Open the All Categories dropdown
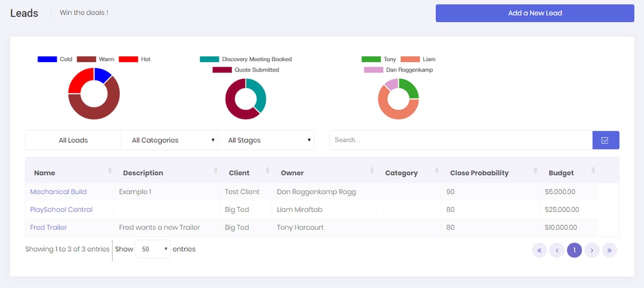644x288 pixels. coord(169,141)
